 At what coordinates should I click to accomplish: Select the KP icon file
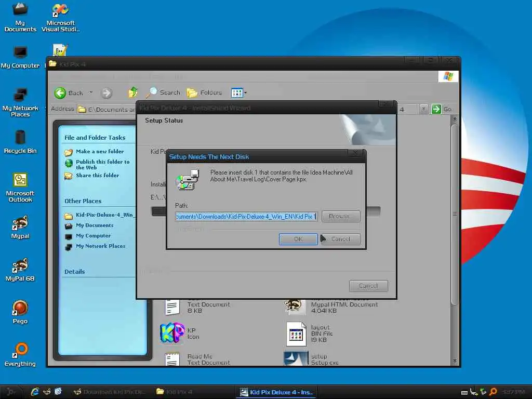point(172,333)
